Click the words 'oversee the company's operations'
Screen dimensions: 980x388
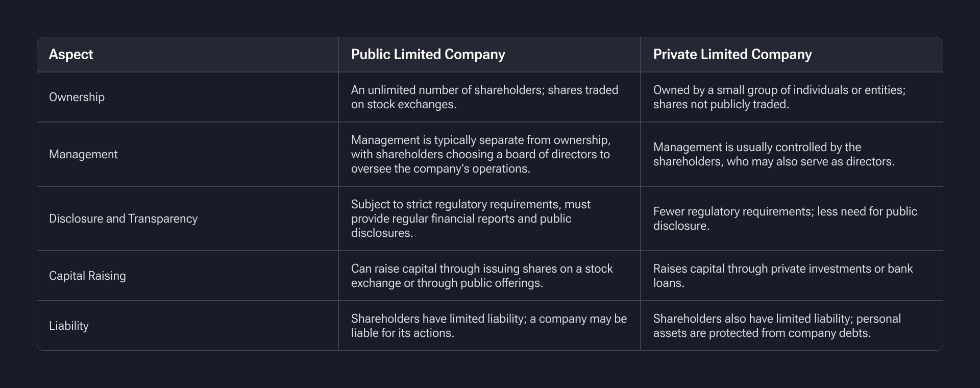(x=440, y=169)
